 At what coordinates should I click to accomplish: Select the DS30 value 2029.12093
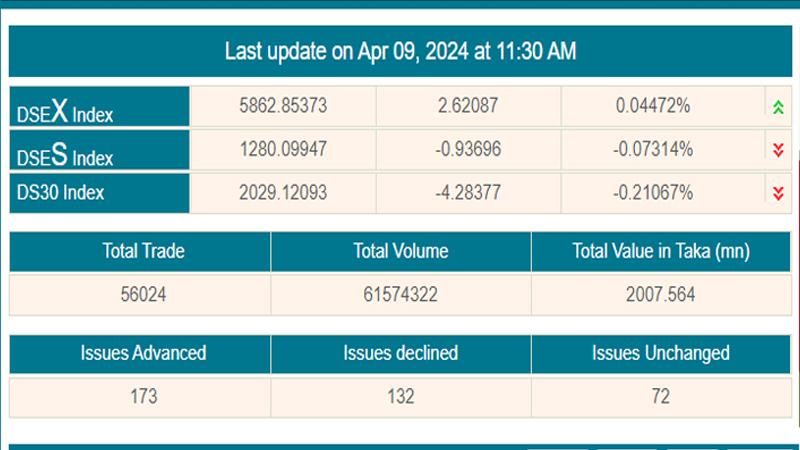[x=282, y=192]
